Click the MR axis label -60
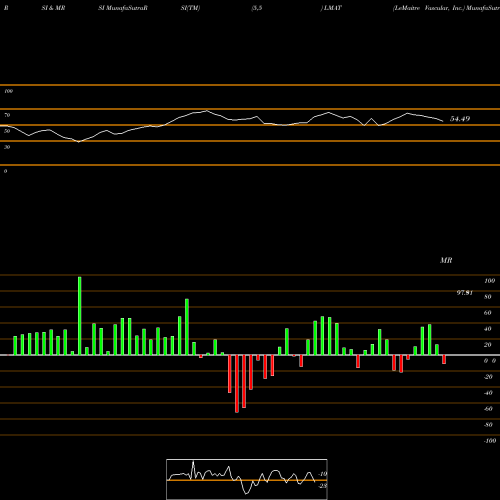 [x=488, y=409]
